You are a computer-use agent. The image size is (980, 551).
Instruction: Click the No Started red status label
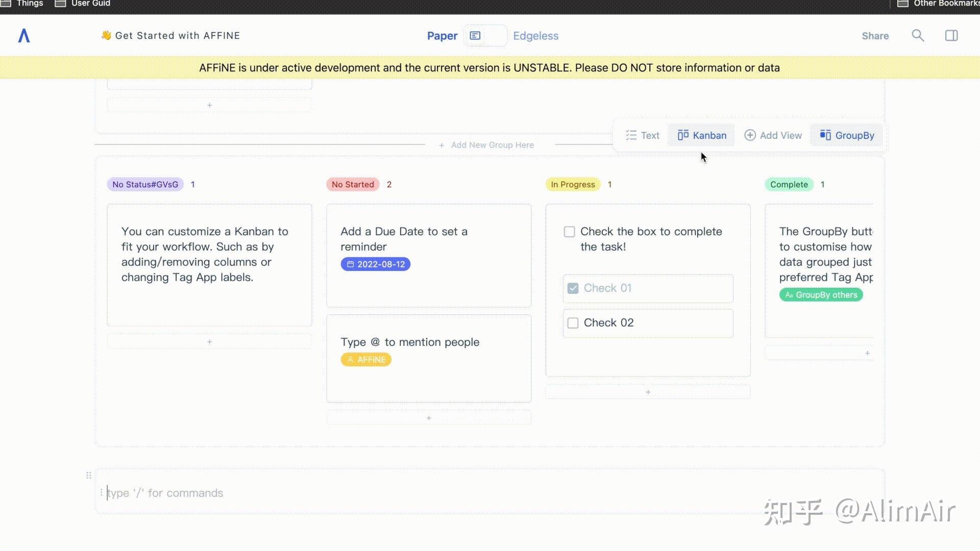pos(353,185)
